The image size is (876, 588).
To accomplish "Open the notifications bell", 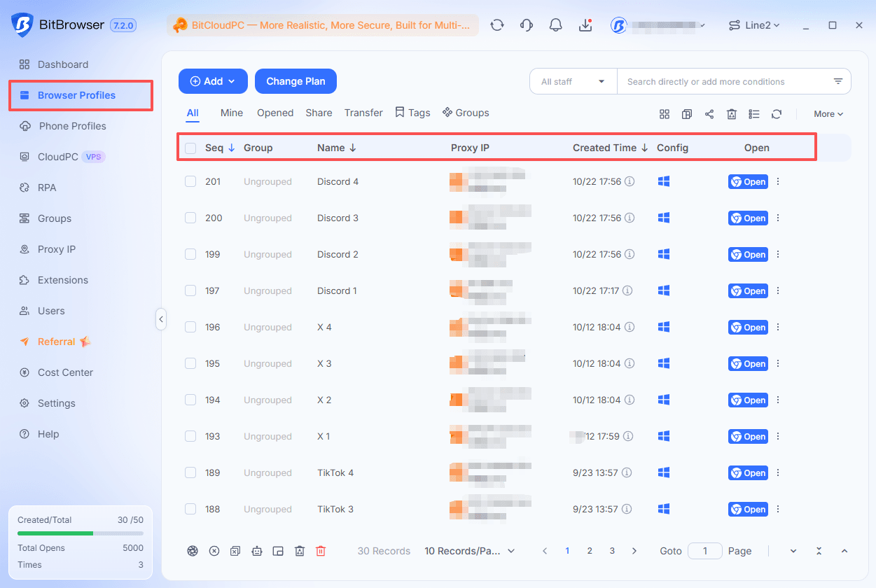I will pos(556,25).
